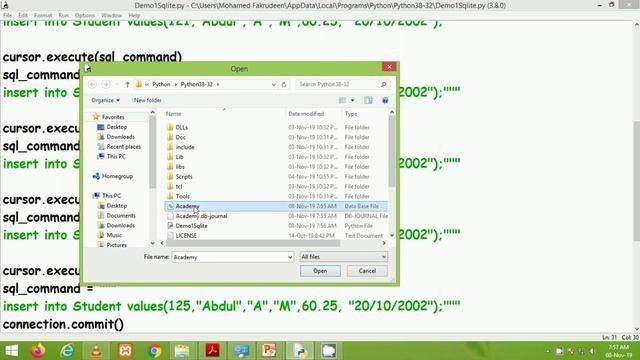Select the Tools folder

tap(182, 196)
